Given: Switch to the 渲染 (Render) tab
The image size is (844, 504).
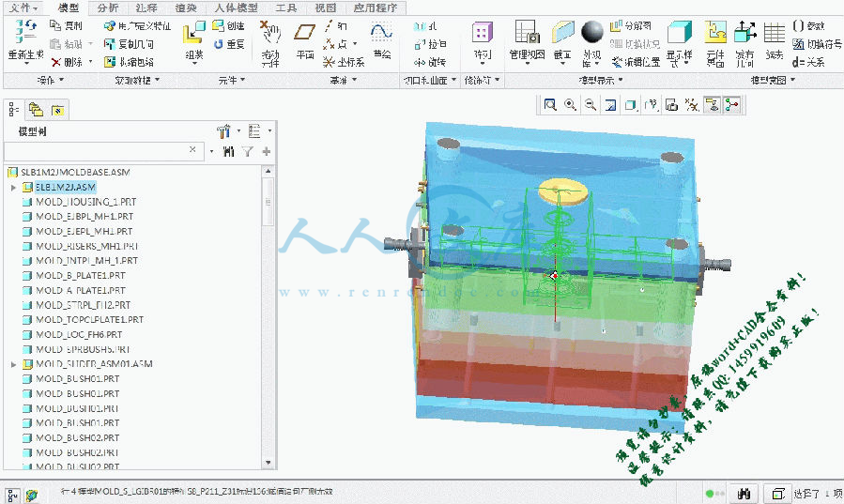Looking at the screenshot, I should coord(186,8).
